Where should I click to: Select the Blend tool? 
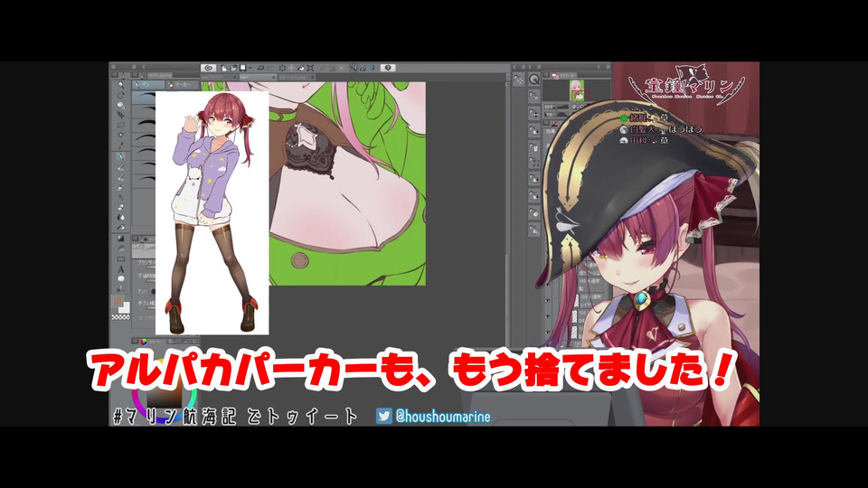coord(120,217)
